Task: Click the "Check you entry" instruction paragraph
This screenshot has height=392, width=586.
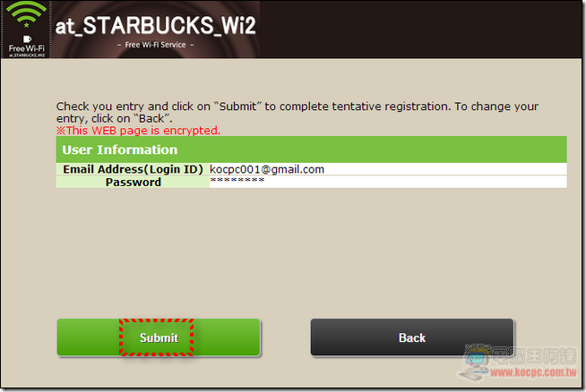Action: click(297, 113)
